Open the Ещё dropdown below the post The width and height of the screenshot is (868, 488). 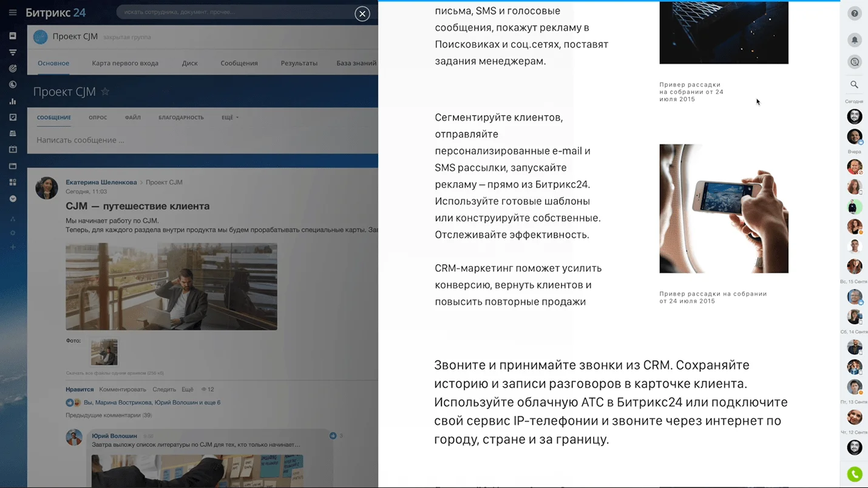188,389
